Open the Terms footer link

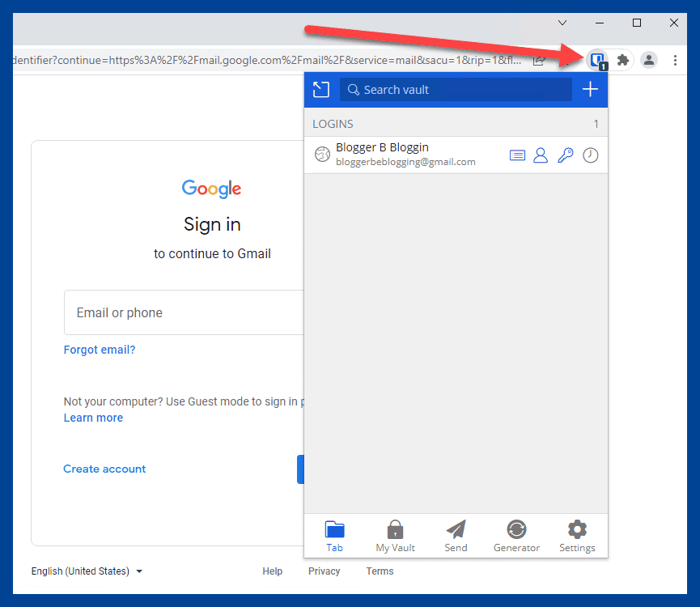[x=380, y=571]
